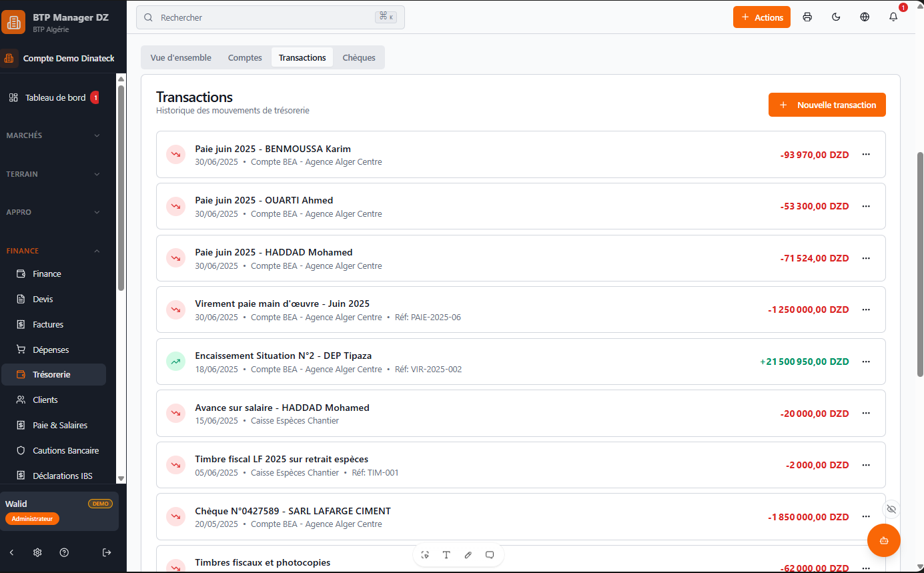Expand the MARCHÉS sidebar section
Viewport: 924px width, 573px height.
click(53, 135)
